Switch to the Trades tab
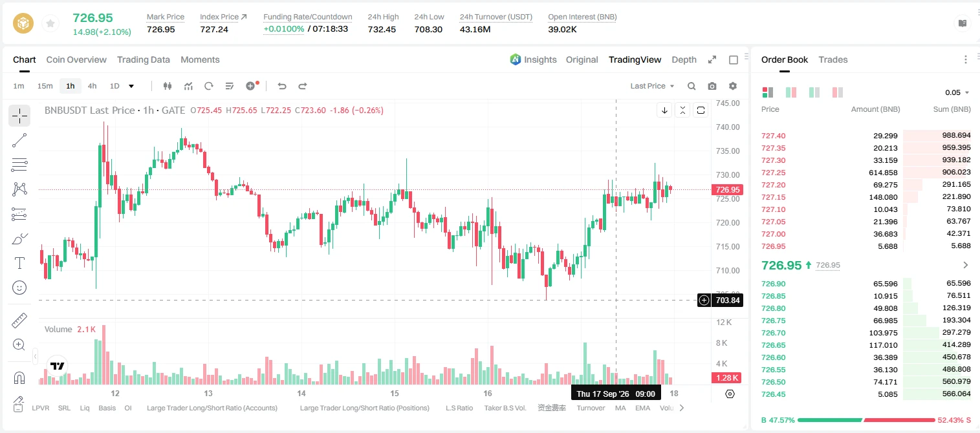This screenshot has width=980, height=433. pyautogui.click(x=833, y=59)
